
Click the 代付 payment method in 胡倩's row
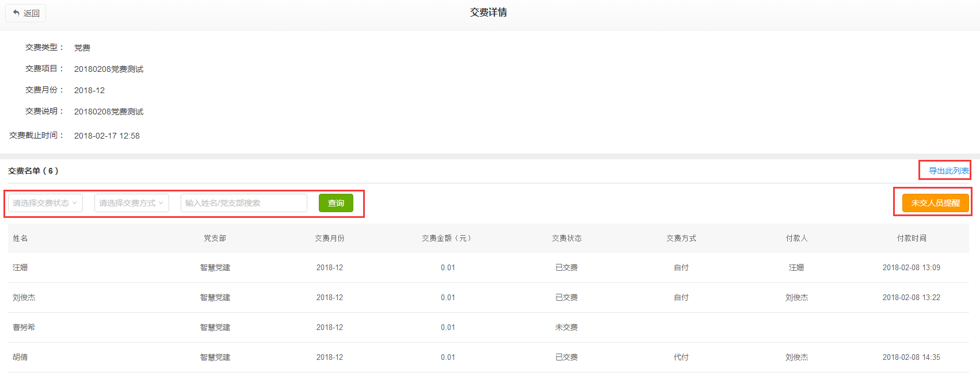(681, 357)
